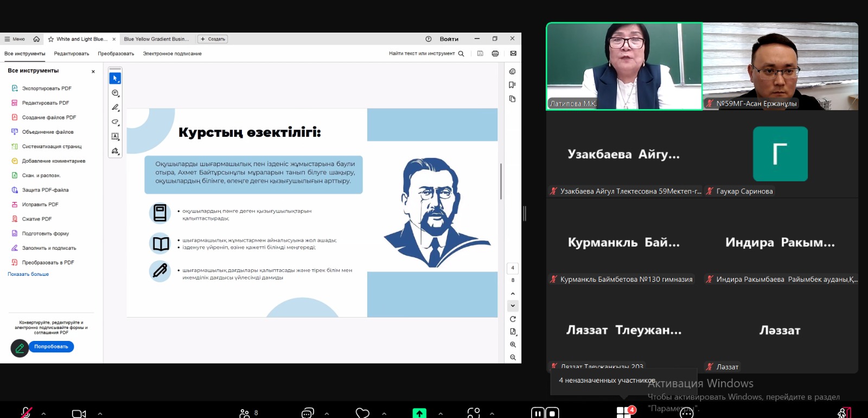Click the blue Попробовать button
868x418 pixels.
[51, 346]
